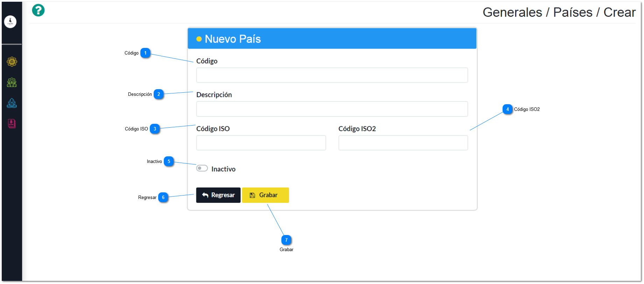Click the yellow Grabar button
644x284 pixels.
pyautogui.click(x=265, y=195)
